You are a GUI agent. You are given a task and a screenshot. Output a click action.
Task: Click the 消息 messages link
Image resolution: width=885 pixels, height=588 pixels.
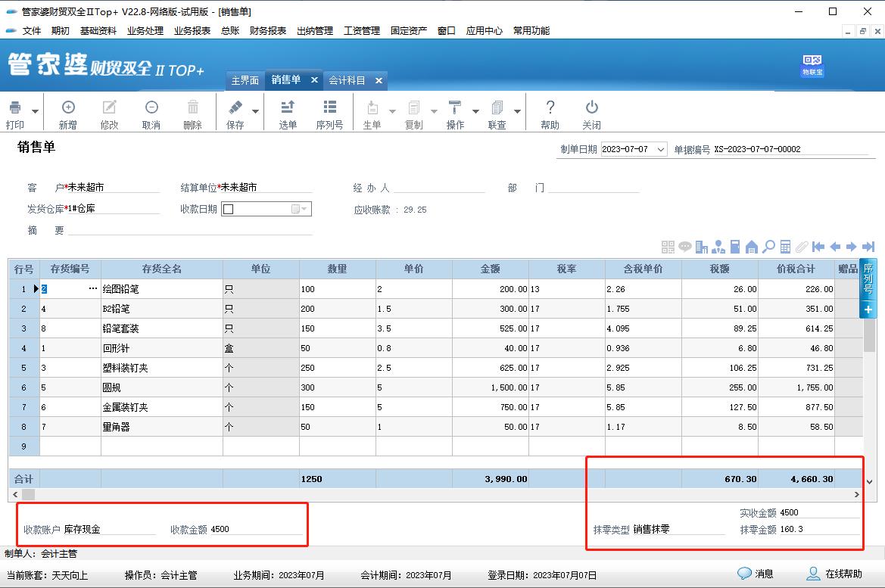(x=756, y=574)
